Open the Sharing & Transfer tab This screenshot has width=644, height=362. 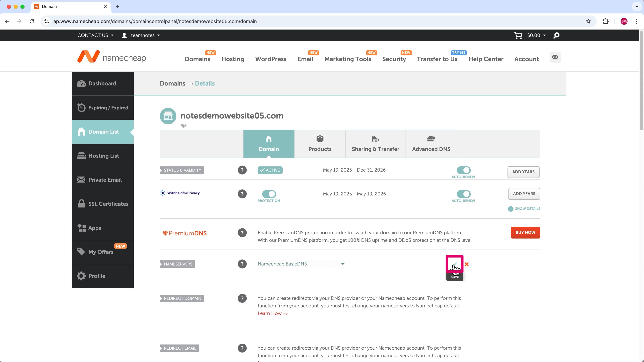click(375, 144)
